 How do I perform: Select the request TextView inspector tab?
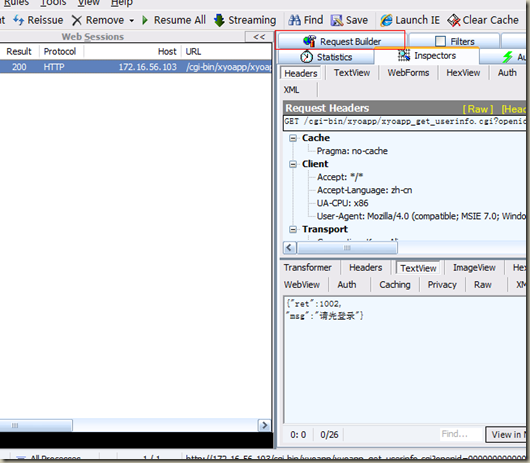352,73
